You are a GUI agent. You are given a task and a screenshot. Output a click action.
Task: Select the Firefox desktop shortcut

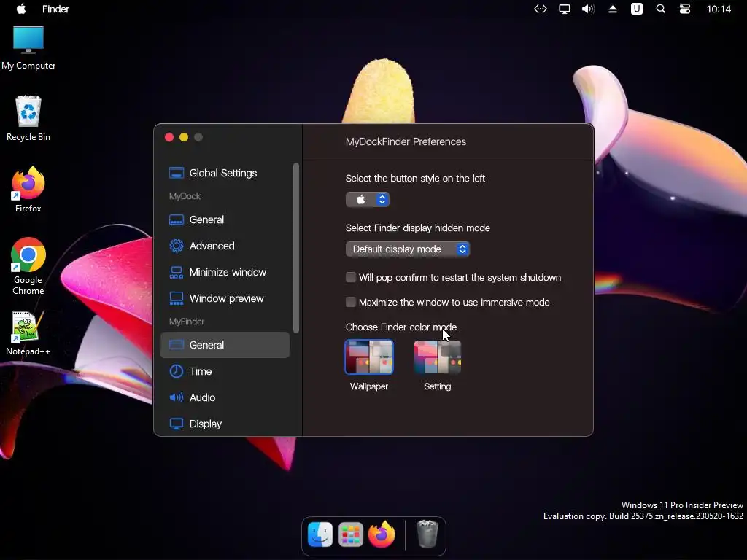[x=28, y=190]
